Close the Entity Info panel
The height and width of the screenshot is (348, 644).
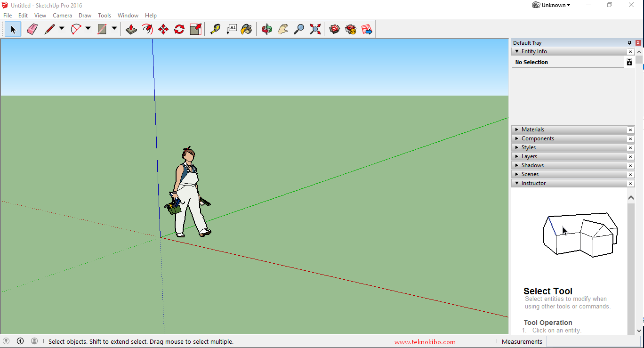pyautogui.click(x=630, y=52)
